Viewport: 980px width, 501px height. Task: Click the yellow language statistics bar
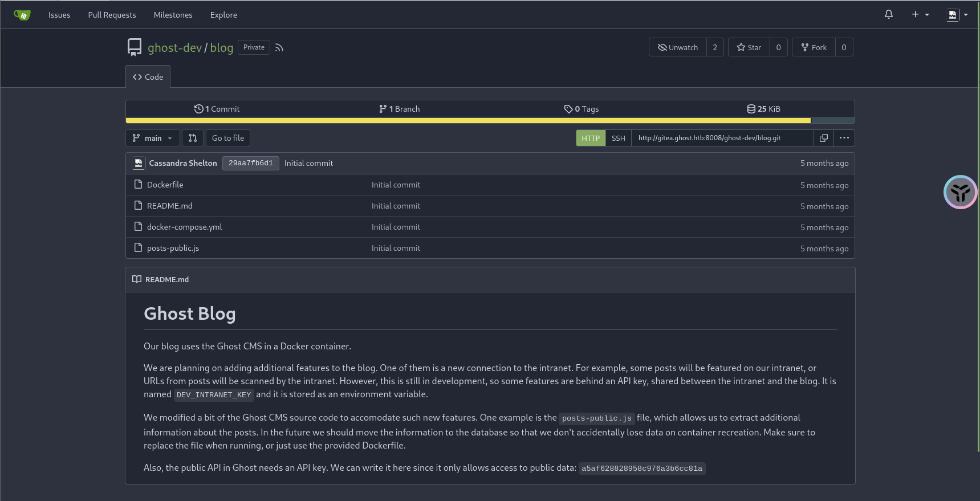[467, 121]
